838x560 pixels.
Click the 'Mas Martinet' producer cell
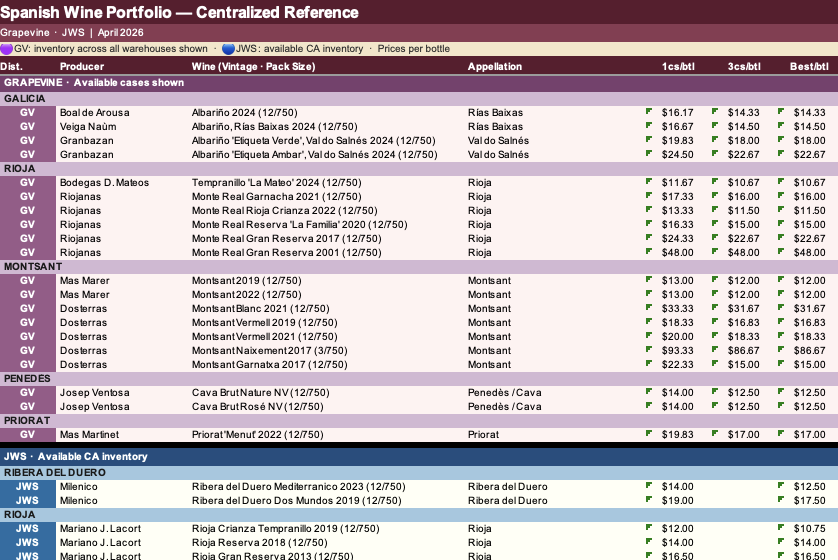tap(89, 434)
